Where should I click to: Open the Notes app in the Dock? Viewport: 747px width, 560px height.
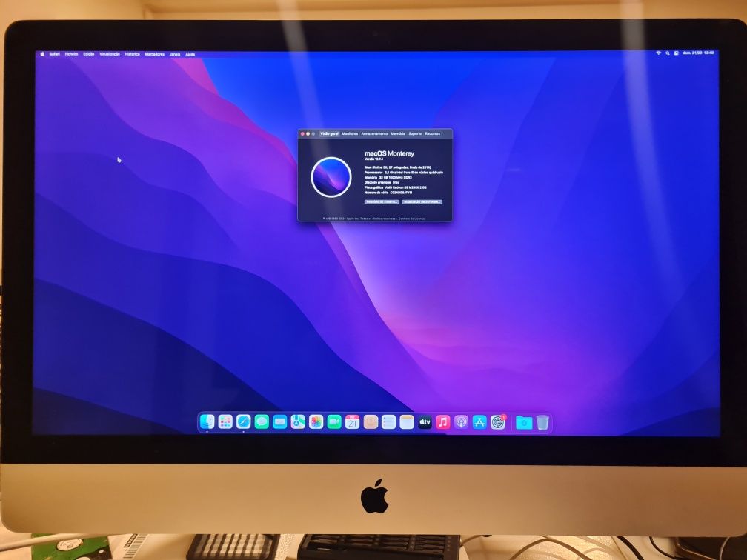click(407, 421)
